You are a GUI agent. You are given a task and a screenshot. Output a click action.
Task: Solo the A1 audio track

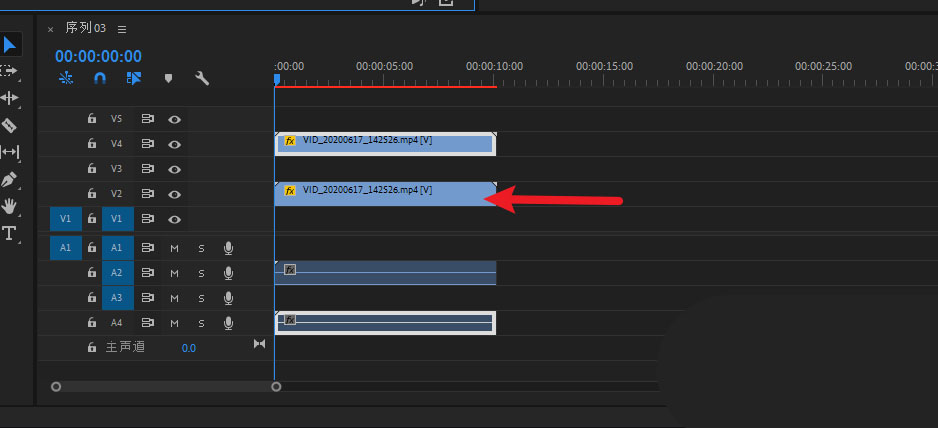(202, 248)
